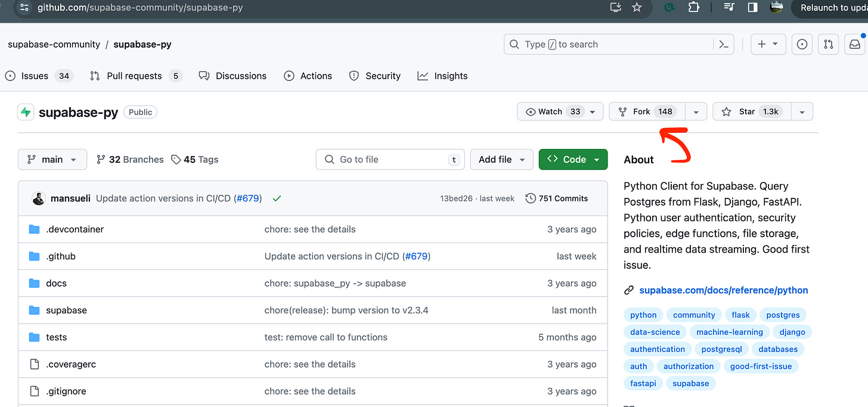The height and width of the screenshot is (407, 868).
Task: Click the link icon beside supabase.com URL
Action: click(x=629, y=290)
